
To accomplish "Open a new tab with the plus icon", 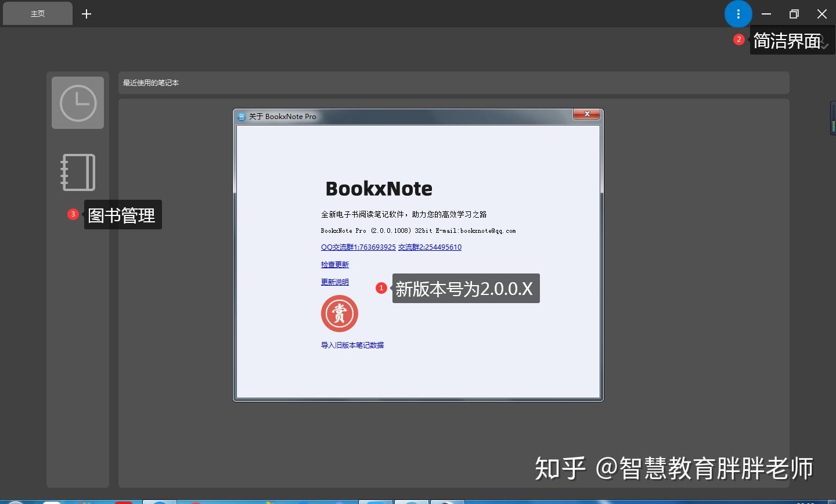I will point(86,13).
